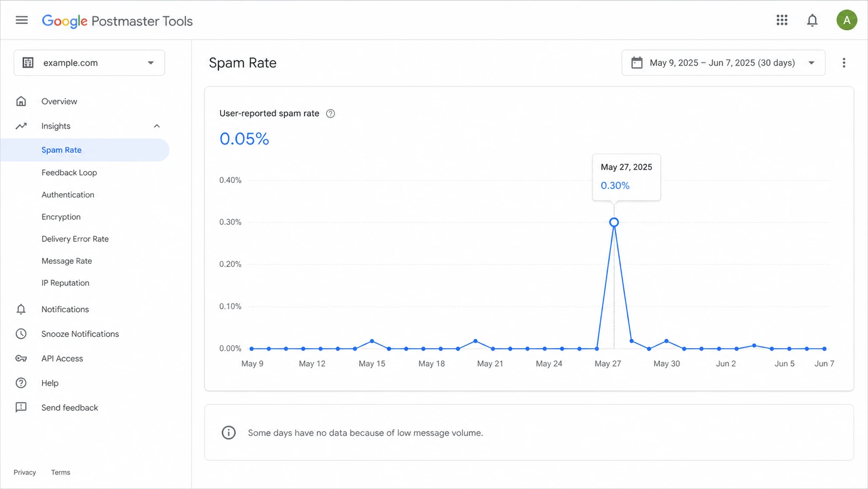Click the Send feedback icon
Viewport: 868px width, 489px height.
coord(21,408)
